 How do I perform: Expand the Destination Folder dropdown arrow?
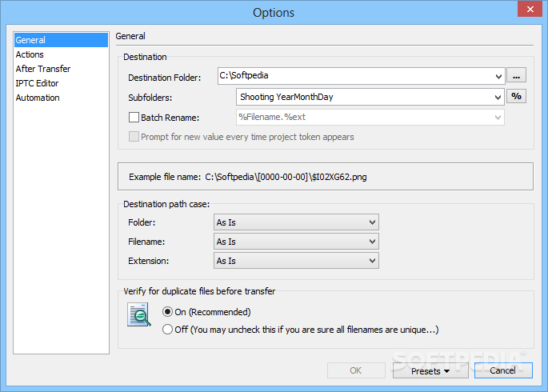[x=498, y=76]
